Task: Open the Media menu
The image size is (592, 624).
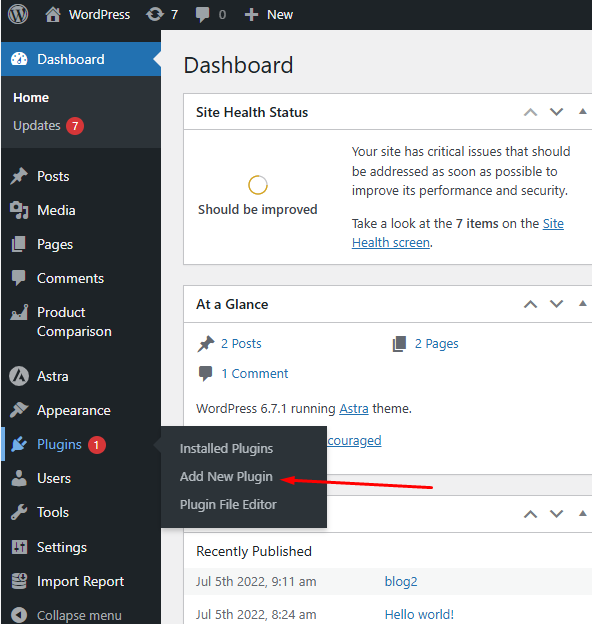Action: (56, 210)
